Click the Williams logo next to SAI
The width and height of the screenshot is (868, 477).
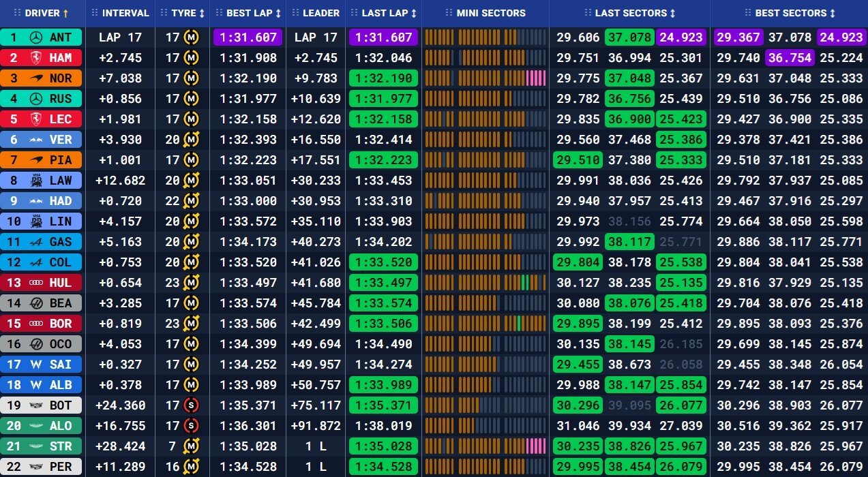[x=38, y=365]
